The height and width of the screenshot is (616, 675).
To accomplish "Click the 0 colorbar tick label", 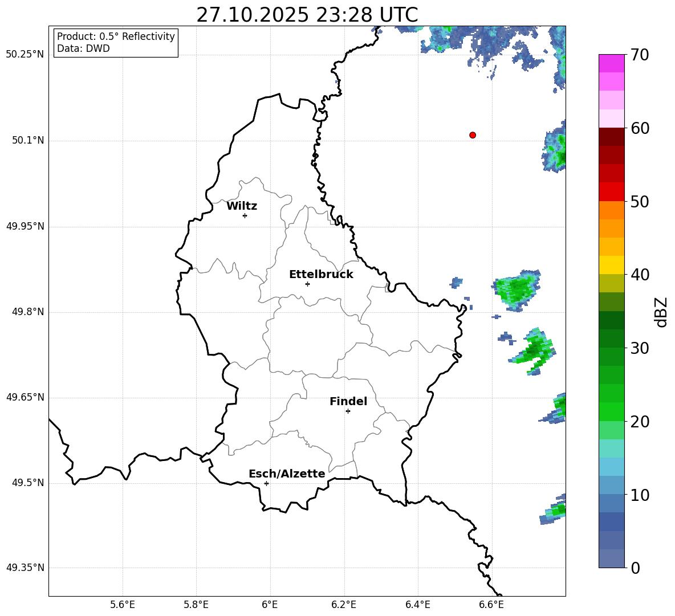I will [635, 568].
